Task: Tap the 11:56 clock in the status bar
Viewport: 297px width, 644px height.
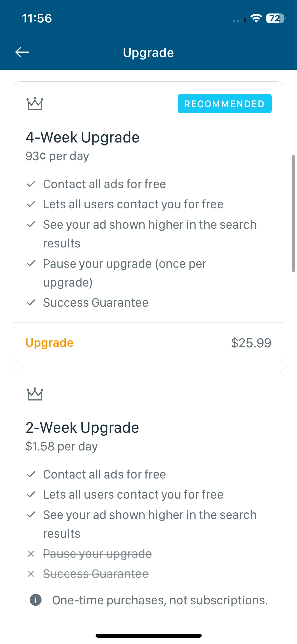Action: tap(37, 19)
